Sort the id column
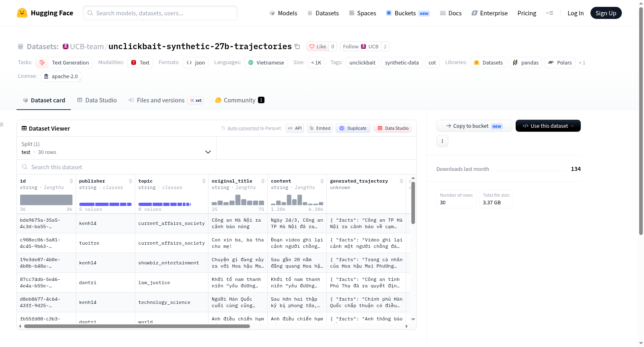 (71, 181)
